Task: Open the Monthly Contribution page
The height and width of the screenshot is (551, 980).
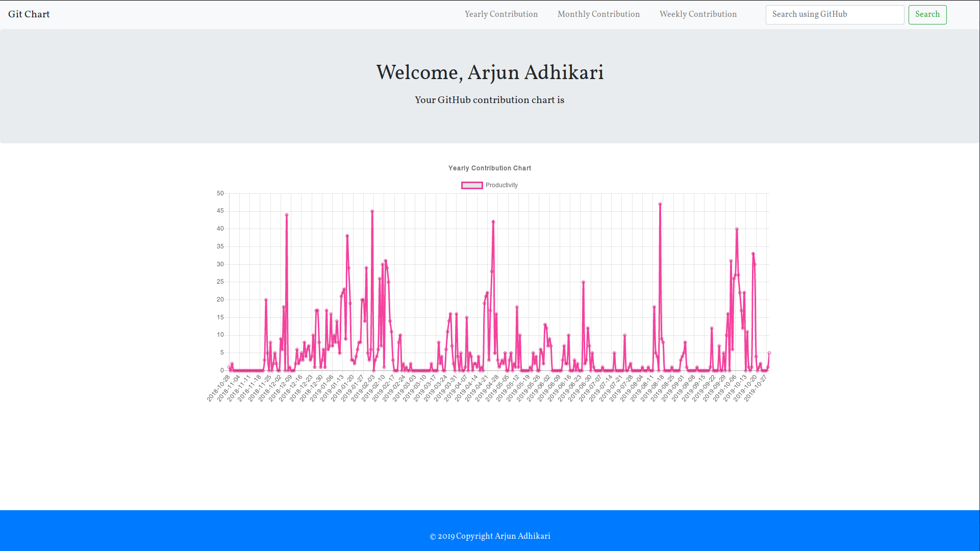Action: 598,14
